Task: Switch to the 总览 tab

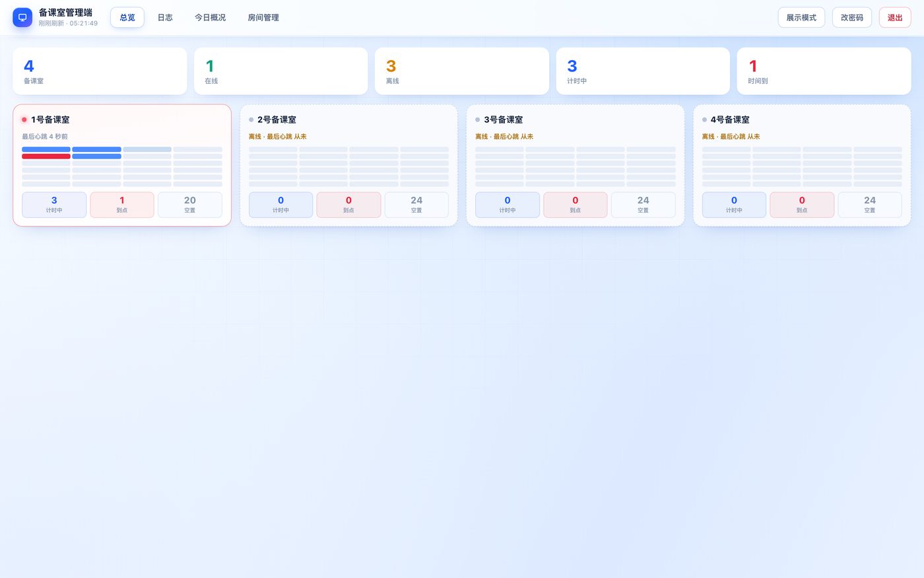Action: point(127,17)
